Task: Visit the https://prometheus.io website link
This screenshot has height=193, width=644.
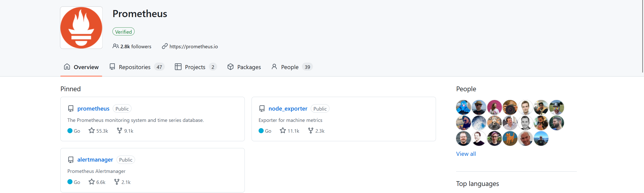Action: tap(193, 46)
